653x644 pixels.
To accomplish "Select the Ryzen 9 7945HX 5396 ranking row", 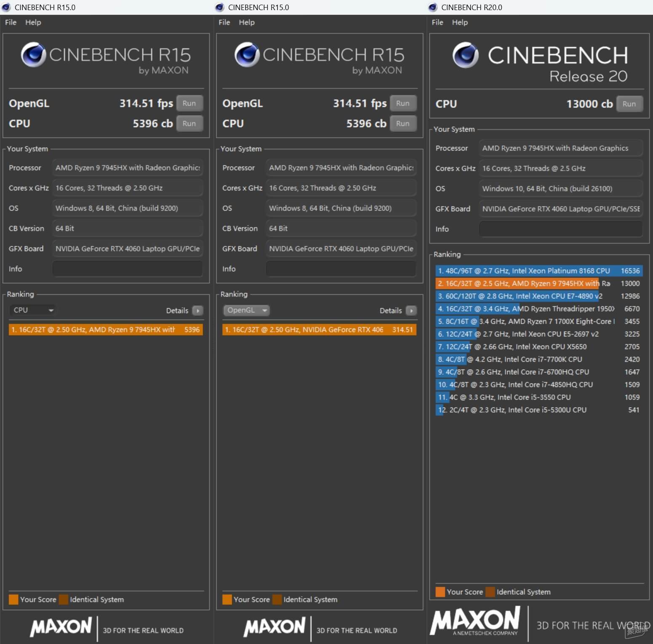I will pyautogui.click(x=106, y=330).
